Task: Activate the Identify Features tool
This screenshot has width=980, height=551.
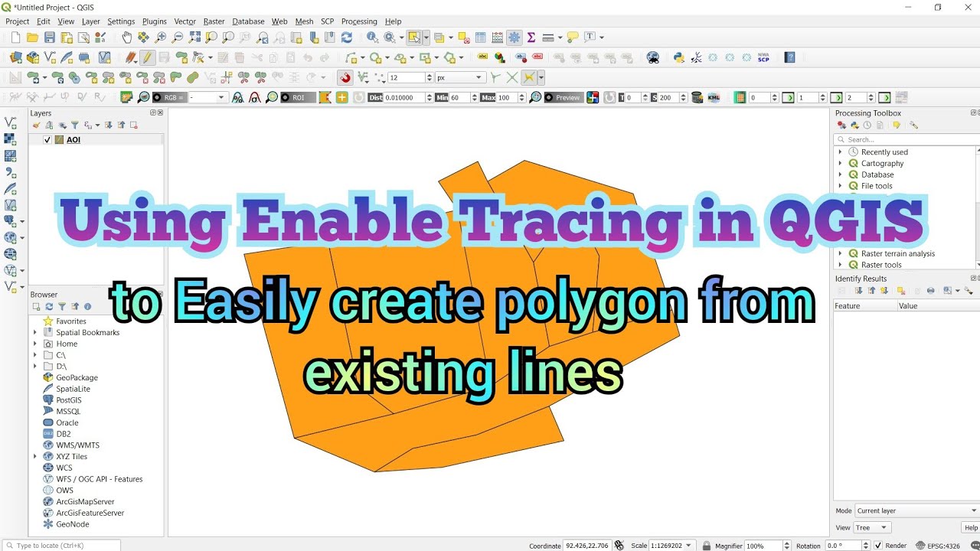Action: coord(372,37)
